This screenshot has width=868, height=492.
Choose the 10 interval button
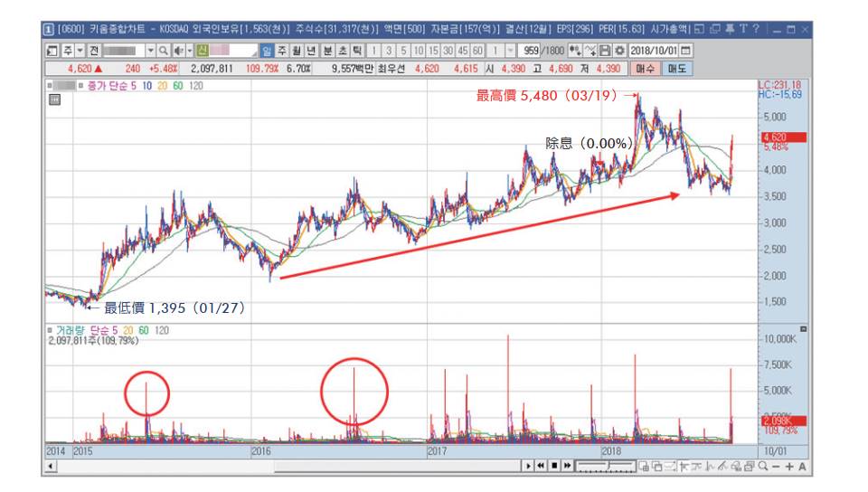[419, 51]
